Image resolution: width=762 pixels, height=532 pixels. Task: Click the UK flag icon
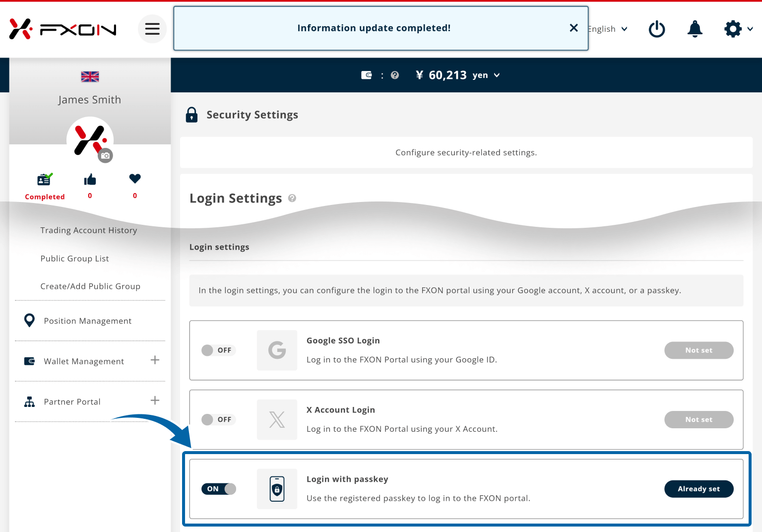(x=90, y=76)
